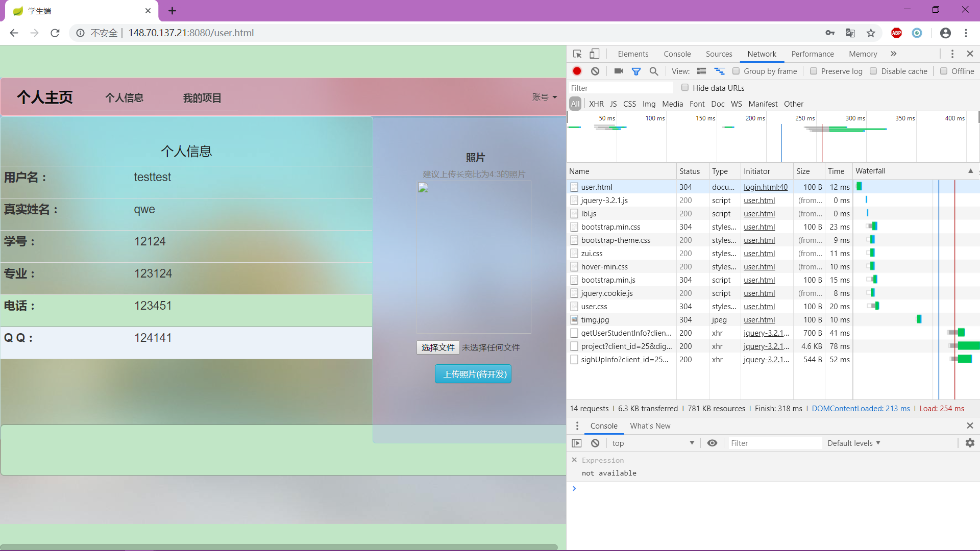
Task: Click the capture screenshots camera icon
Action: point(618,71)
